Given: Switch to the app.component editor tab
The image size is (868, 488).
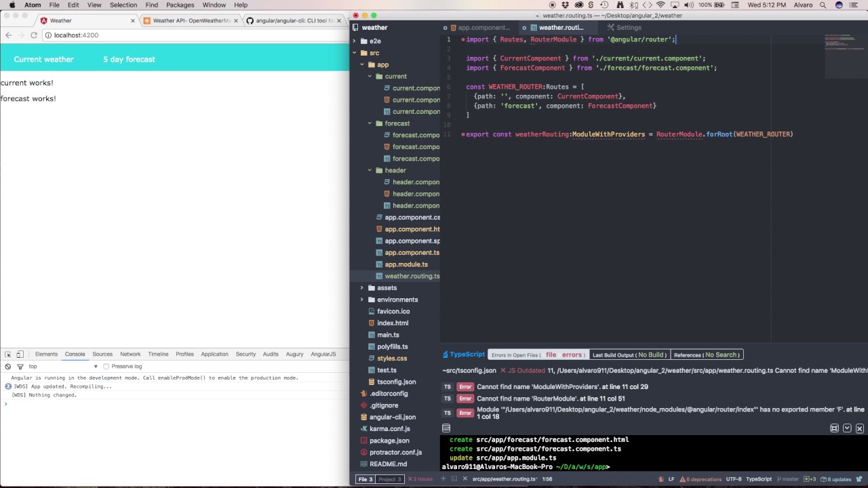Looking at the screenshot, I should point(479,28).
